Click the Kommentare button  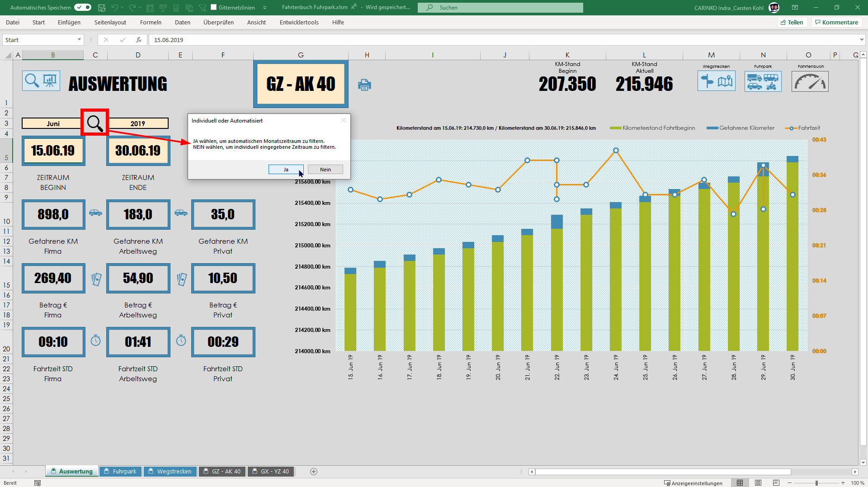[836, 22]
